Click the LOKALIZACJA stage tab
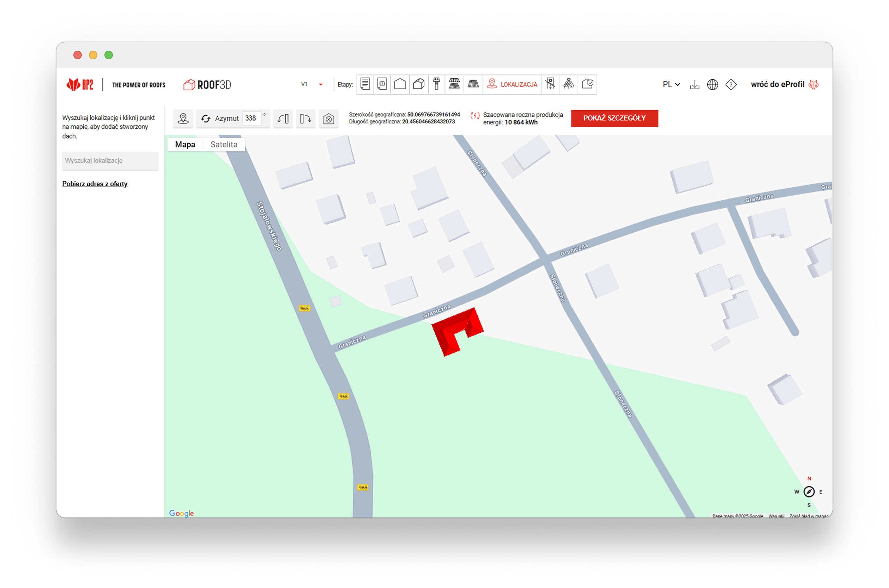Image resolution: width=889 pixels, height=588 pixels. 512,84
